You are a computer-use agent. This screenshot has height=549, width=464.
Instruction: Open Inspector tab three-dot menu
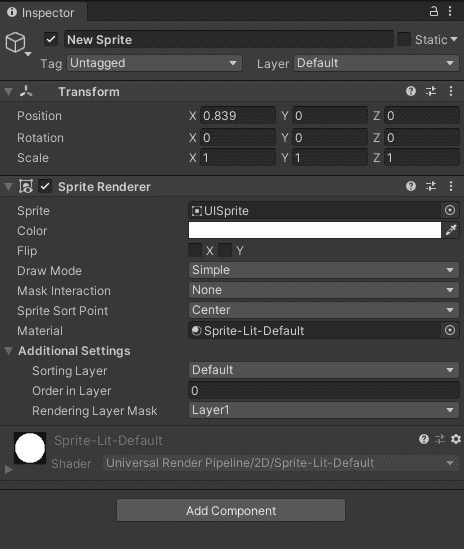pos(450,12)
